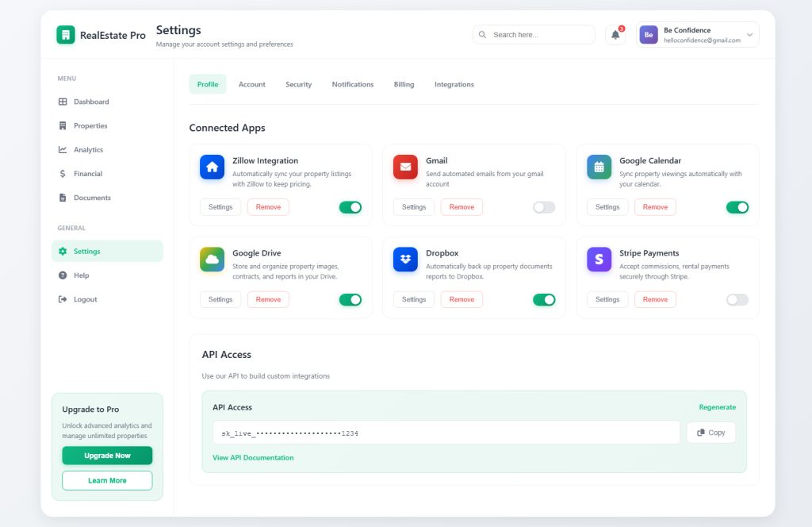Click the search magnifier icon
The image size is (812, 527).
[482, 35]
